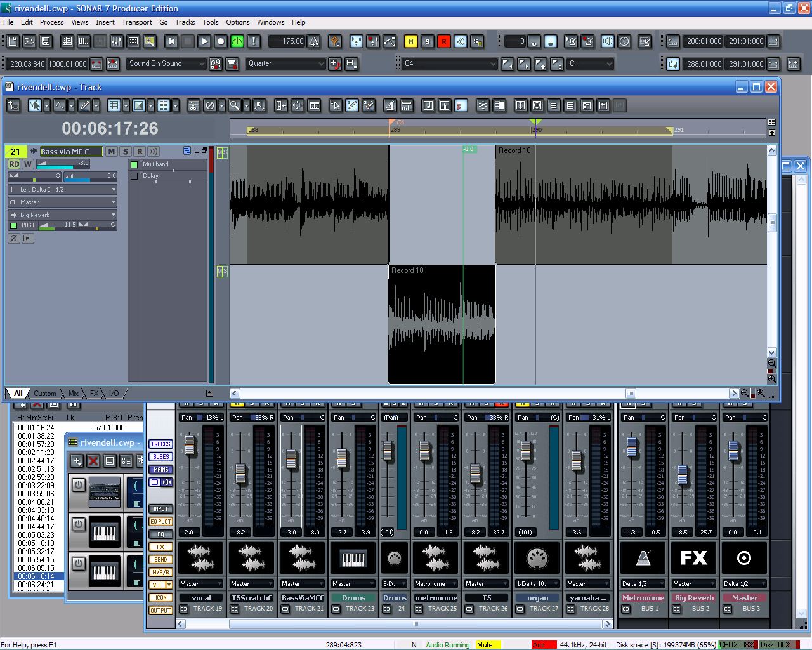This screenshot has height=650, width=812.
Task: Open the File menu
Action: coord(8,22)
